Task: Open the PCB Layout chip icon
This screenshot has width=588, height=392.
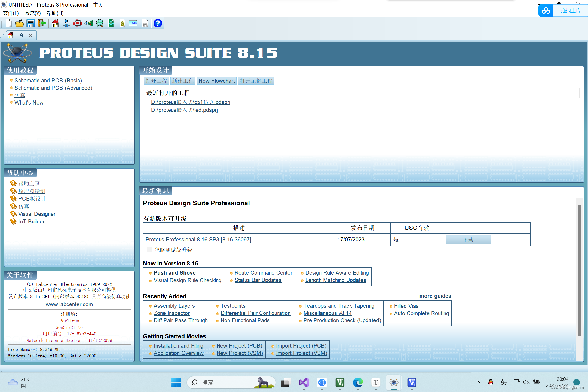Action: coord(78,23)
